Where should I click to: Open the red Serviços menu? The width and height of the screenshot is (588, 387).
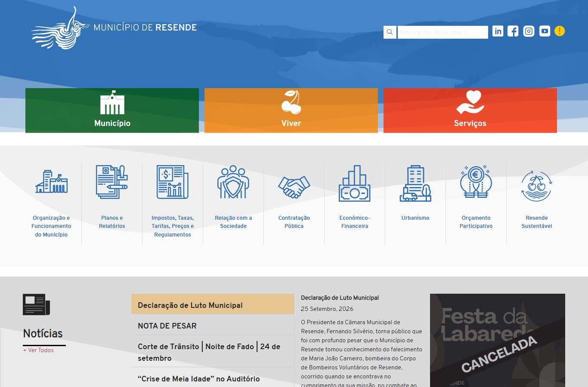[470, 111]
